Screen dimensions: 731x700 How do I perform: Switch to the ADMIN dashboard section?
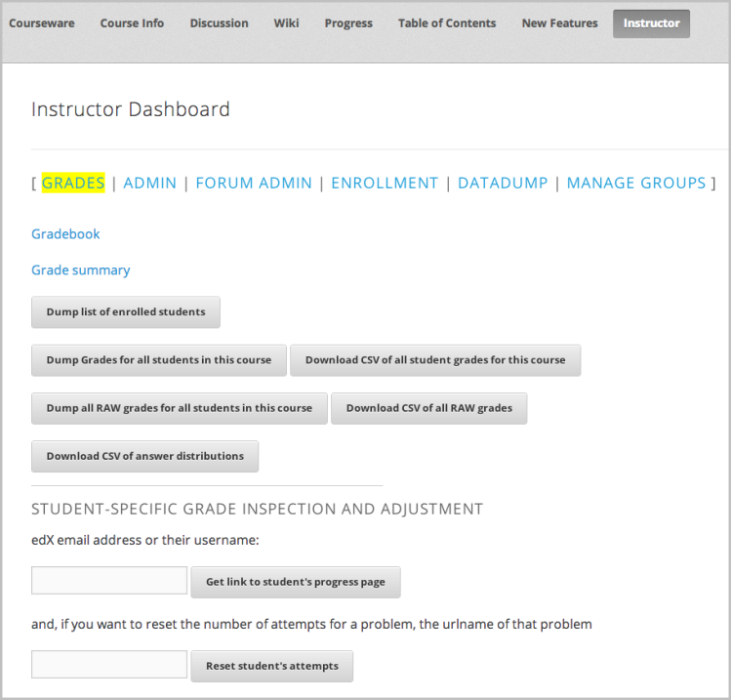click(150, 183)
